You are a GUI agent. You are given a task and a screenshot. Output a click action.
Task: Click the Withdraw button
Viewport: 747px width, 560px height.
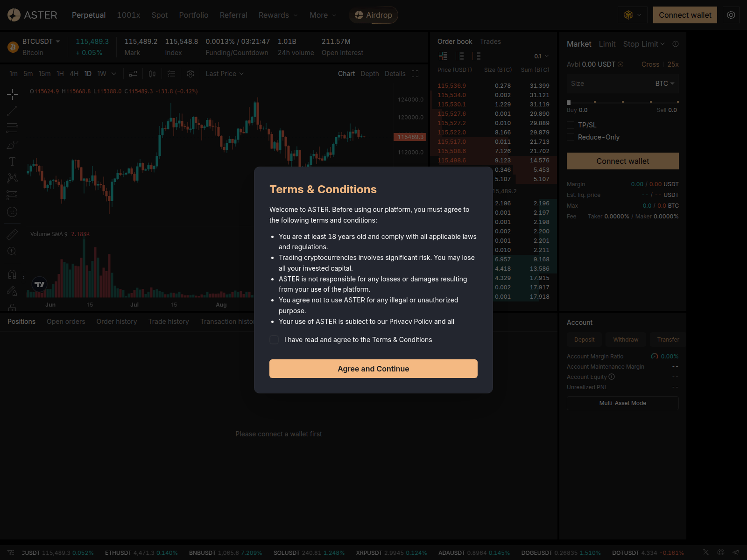tap(626, 340)
